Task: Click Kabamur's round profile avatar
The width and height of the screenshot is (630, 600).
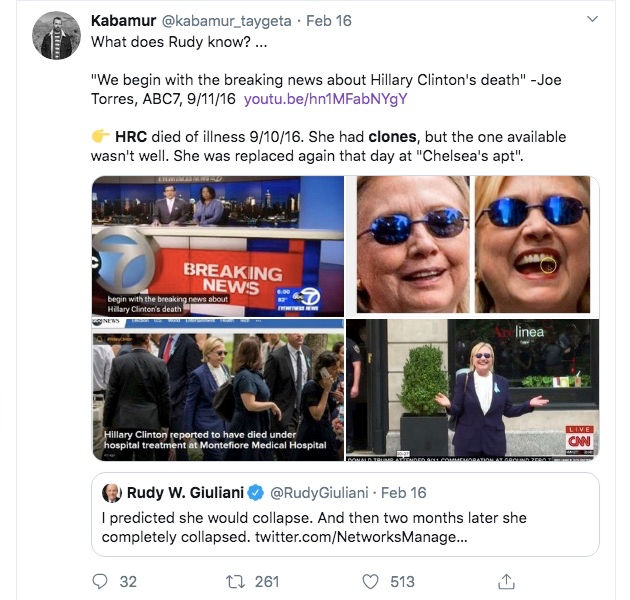Action: coord(56,36)
